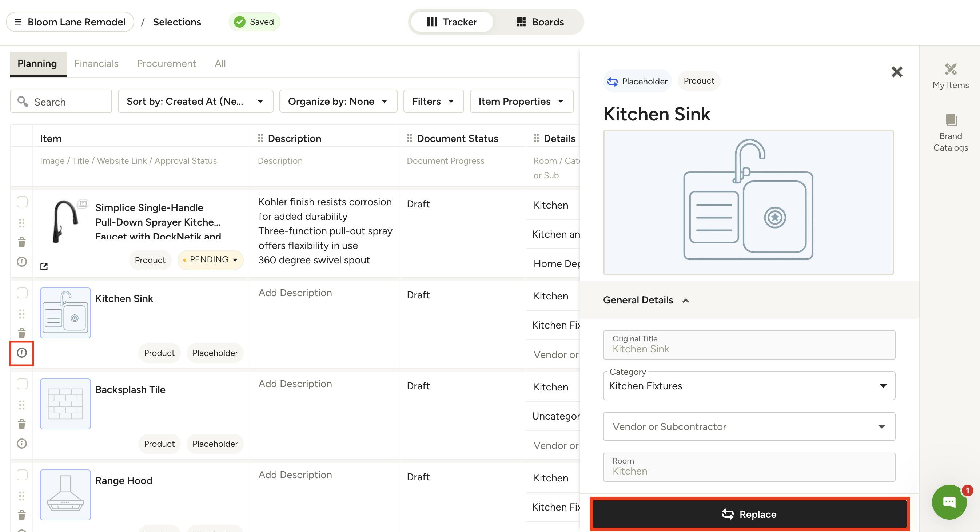The image size is (980, 532).
Task: Open the green chat support bubble
Action: 949,502
